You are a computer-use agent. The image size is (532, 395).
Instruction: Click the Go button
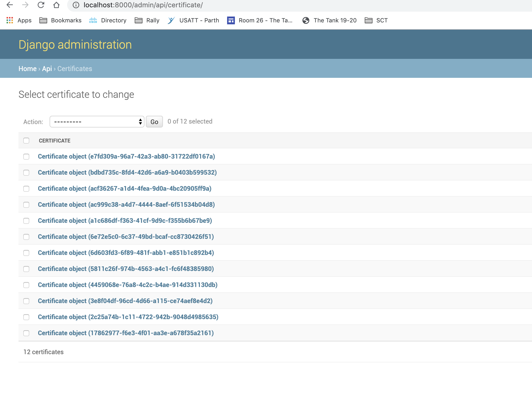[154, 122]
